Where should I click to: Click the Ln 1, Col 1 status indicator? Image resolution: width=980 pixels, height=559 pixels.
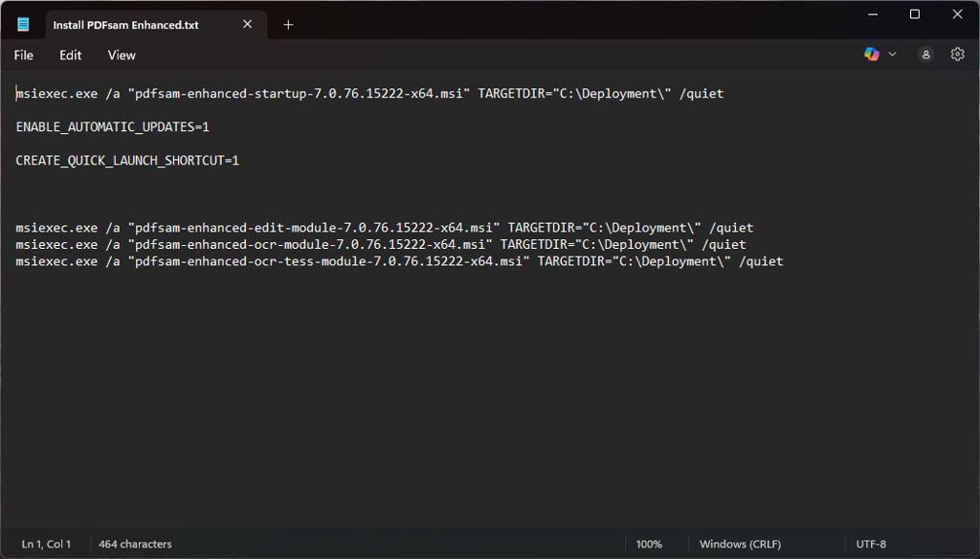(46, 544)
